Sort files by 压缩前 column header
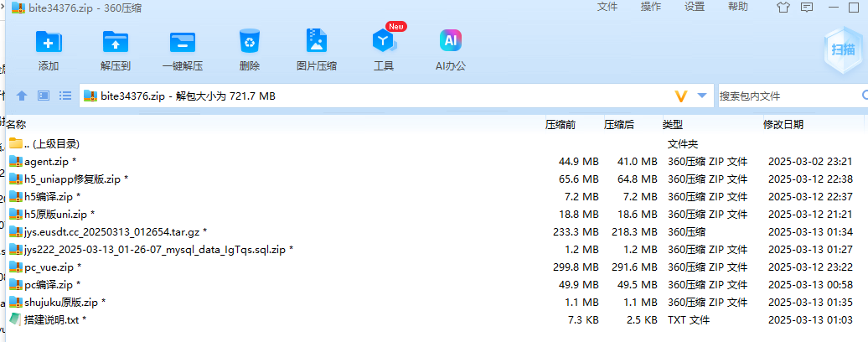The height and width of the screenshot is (342, 868). 561,125
